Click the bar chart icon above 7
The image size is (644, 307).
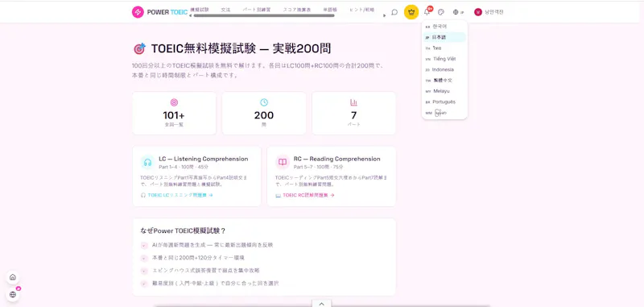click(x=353, y=102)
